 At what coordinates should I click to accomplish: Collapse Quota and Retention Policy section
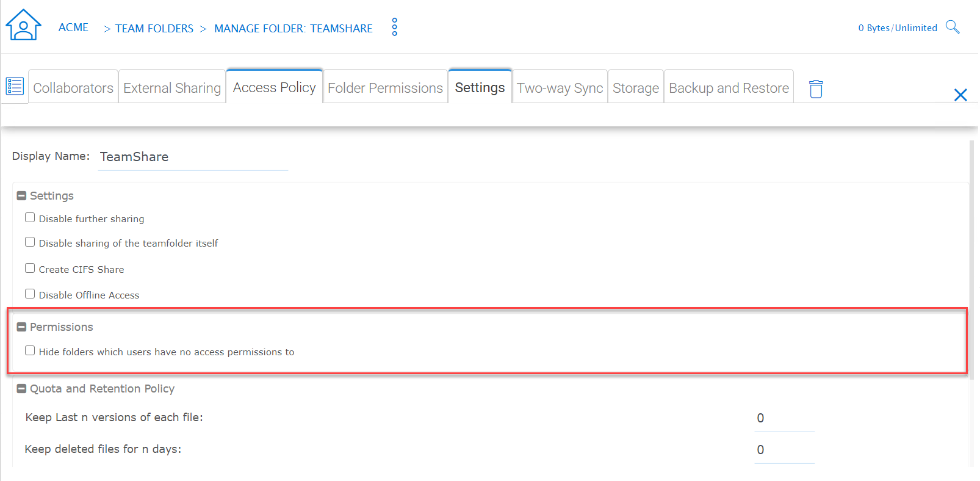coord(21,389)
